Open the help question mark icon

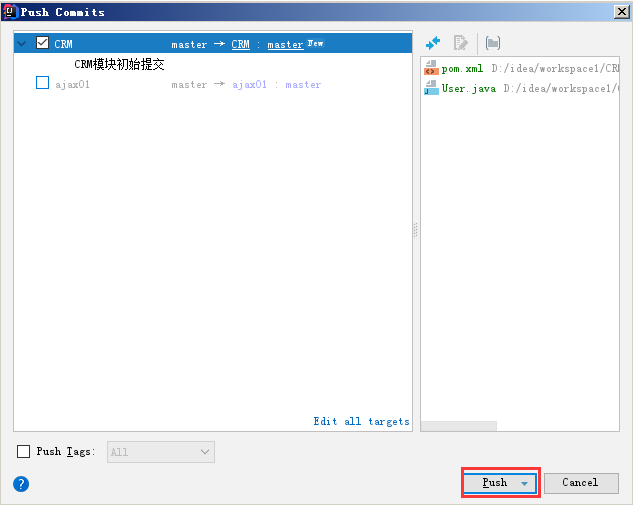(x=21, y=484)
